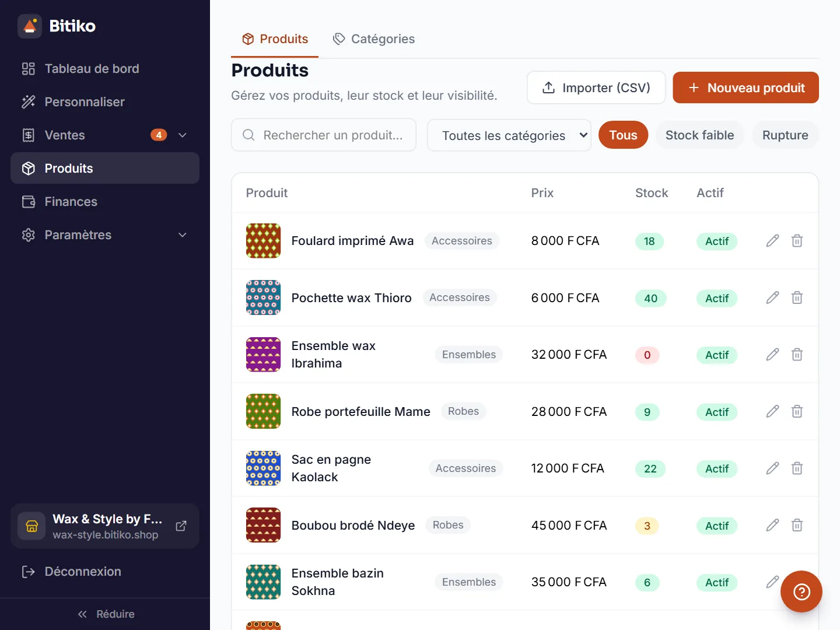
Task: Go to Tableau de bord
Action: click(105, 69)
